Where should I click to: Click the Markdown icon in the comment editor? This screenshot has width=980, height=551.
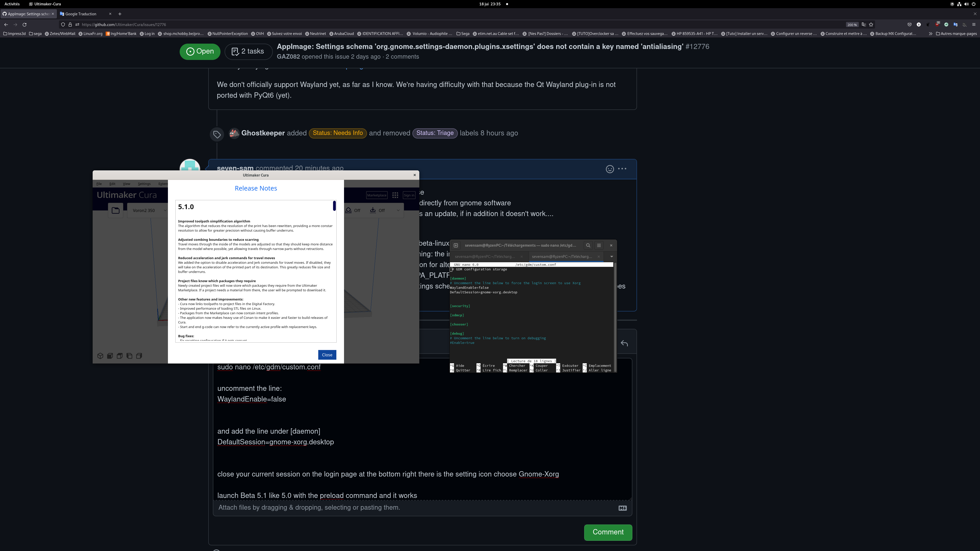tap(622, 508)
